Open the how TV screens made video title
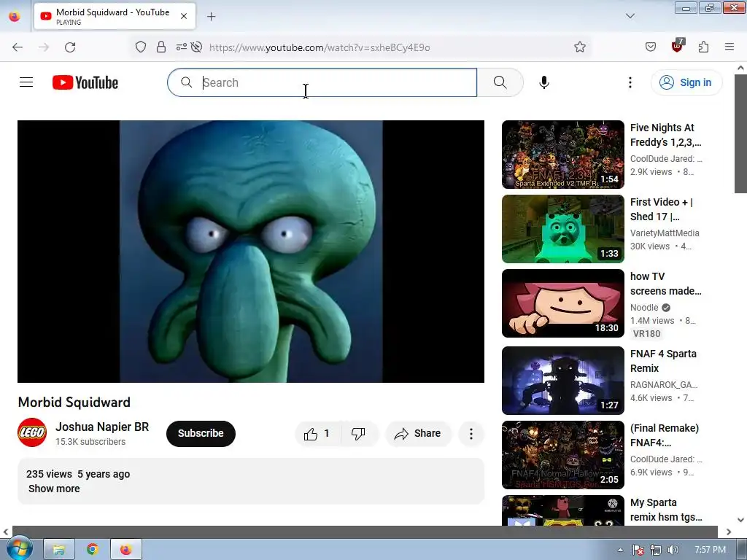The height and width of the screenshot is (560, 747). click(x=665, y=284)
